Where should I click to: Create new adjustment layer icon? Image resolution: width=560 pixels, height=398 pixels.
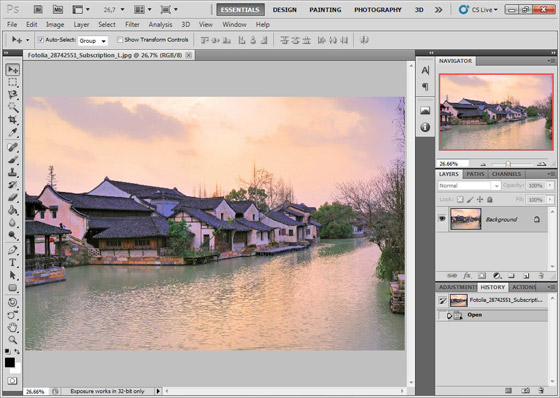pyautogui.click(x=497, y=276)
